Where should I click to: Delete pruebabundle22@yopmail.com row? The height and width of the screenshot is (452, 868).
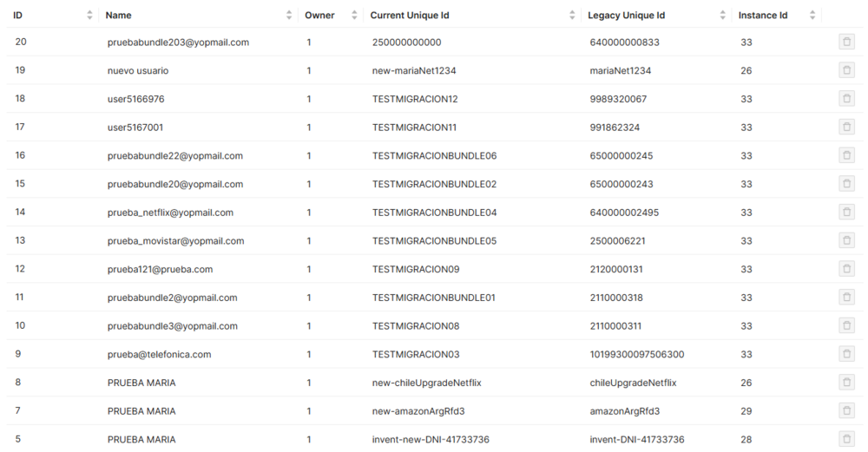pyautogui.click(x=846, y=156)
